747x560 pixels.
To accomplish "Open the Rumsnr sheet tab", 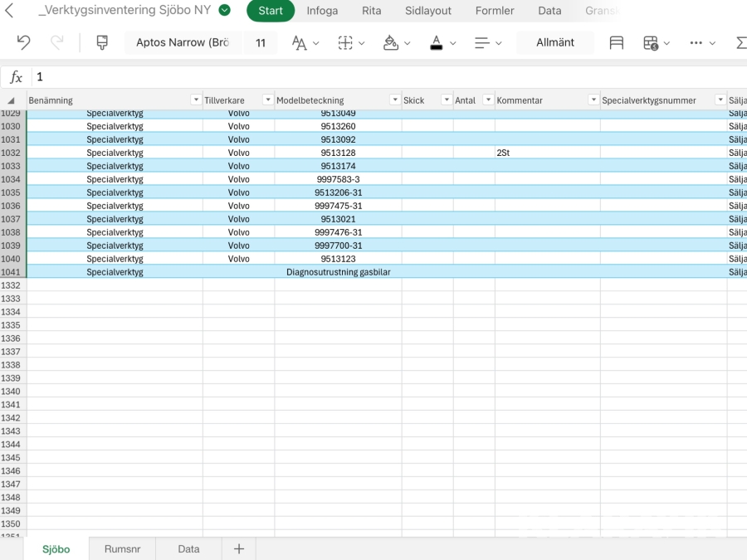I will pyautogui.click(x=122, y=548).
